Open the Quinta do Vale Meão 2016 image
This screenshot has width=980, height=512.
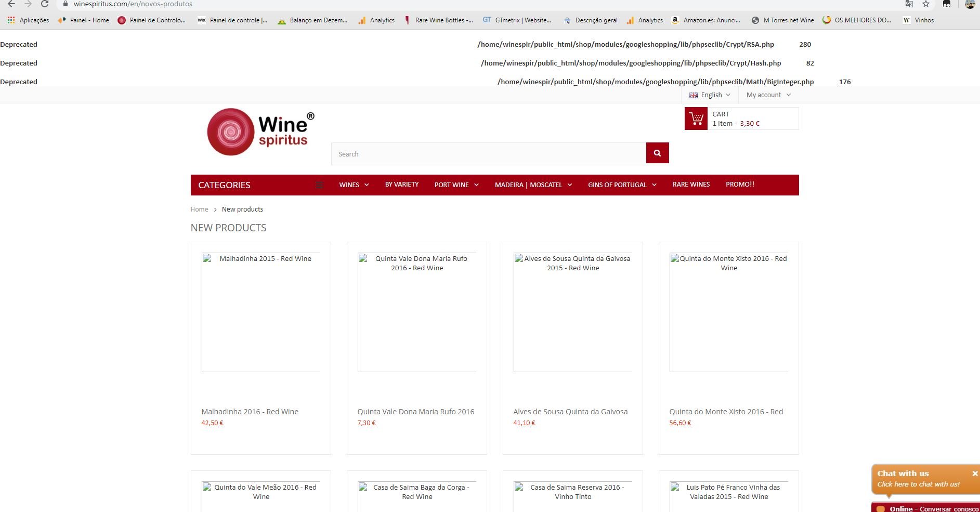click(x=261, y=497)
